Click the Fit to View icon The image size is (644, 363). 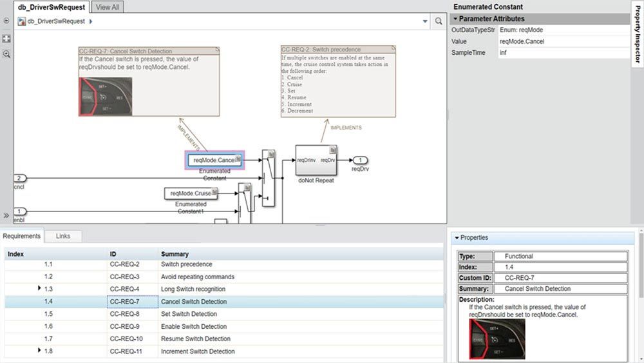tap(6, 38)
